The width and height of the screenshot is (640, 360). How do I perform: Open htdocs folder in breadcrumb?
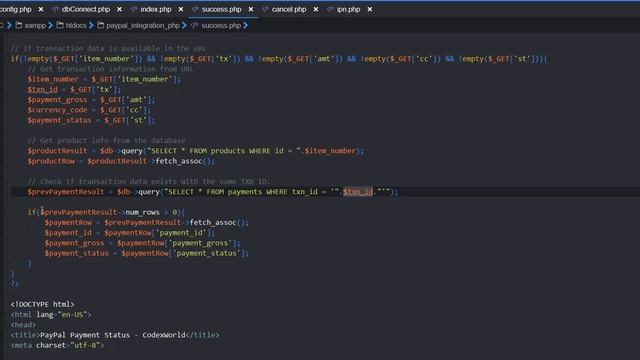tap(76, 25)
